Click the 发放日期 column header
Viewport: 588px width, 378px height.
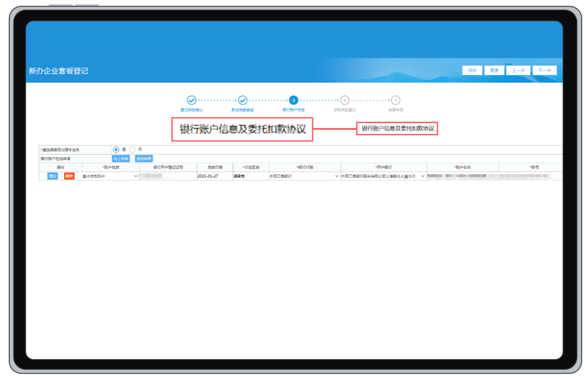(215, 167)
